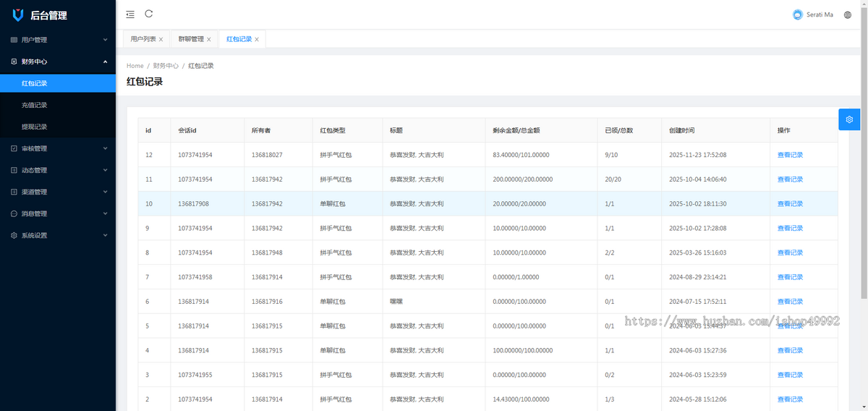
Task: Click the 财务中心 menu icon
Action: 14,62
